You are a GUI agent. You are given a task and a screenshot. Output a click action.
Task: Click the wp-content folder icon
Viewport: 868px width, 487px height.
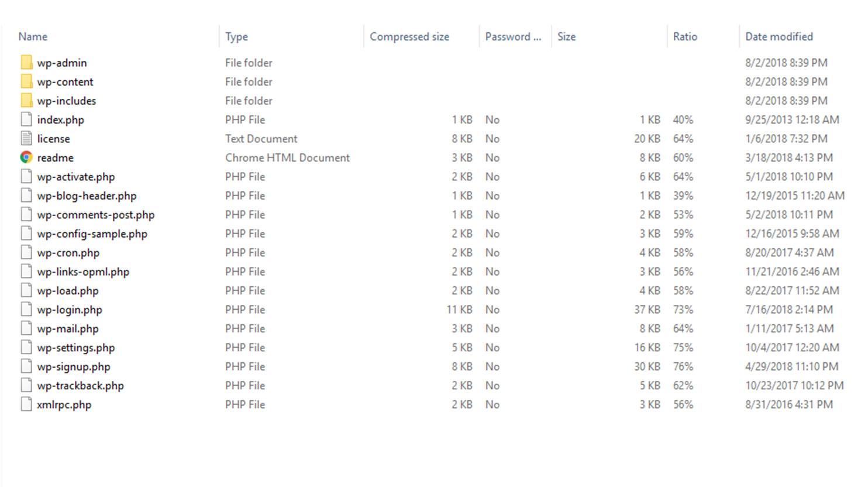coord(26,81)
